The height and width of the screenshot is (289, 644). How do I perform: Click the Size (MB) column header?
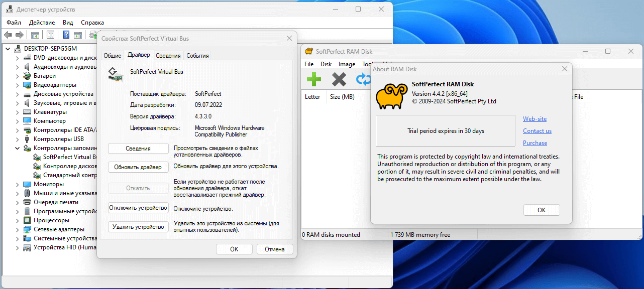[x=346, y=97]
